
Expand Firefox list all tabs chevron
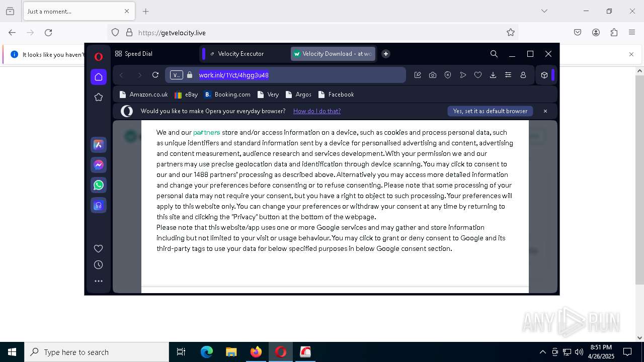point(544,11)
